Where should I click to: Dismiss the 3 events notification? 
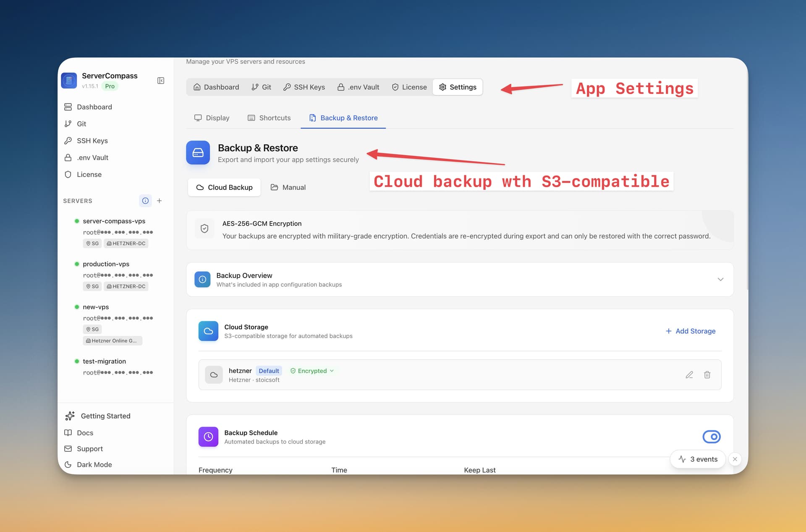click(x=735, y=459)
